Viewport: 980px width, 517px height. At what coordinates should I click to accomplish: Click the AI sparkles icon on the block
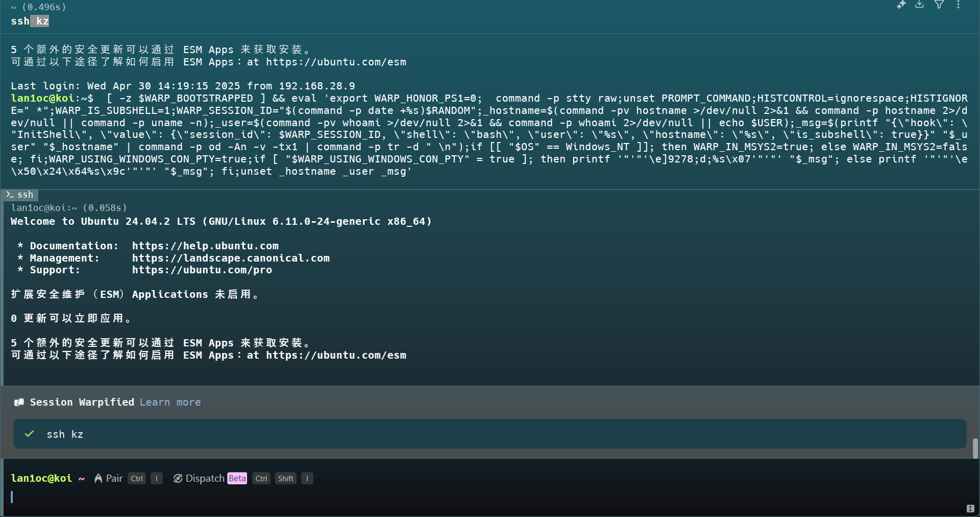[x=901, y=5]
